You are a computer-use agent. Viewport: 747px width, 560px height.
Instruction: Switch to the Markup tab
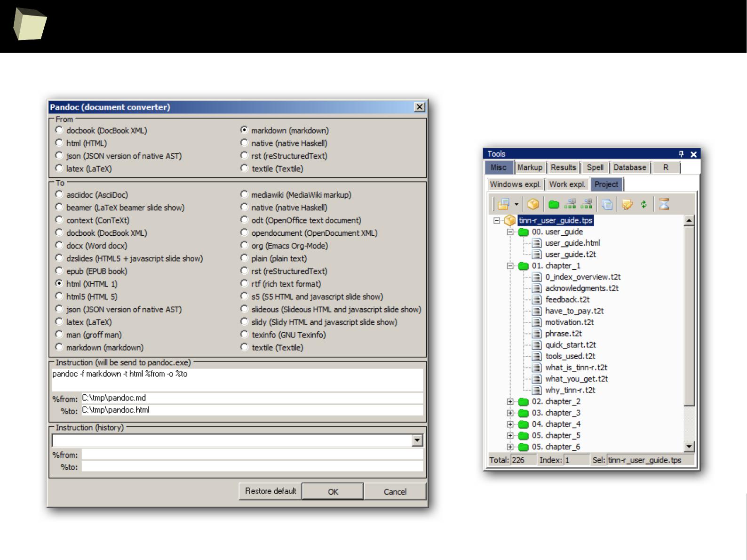tap(530, 168)
